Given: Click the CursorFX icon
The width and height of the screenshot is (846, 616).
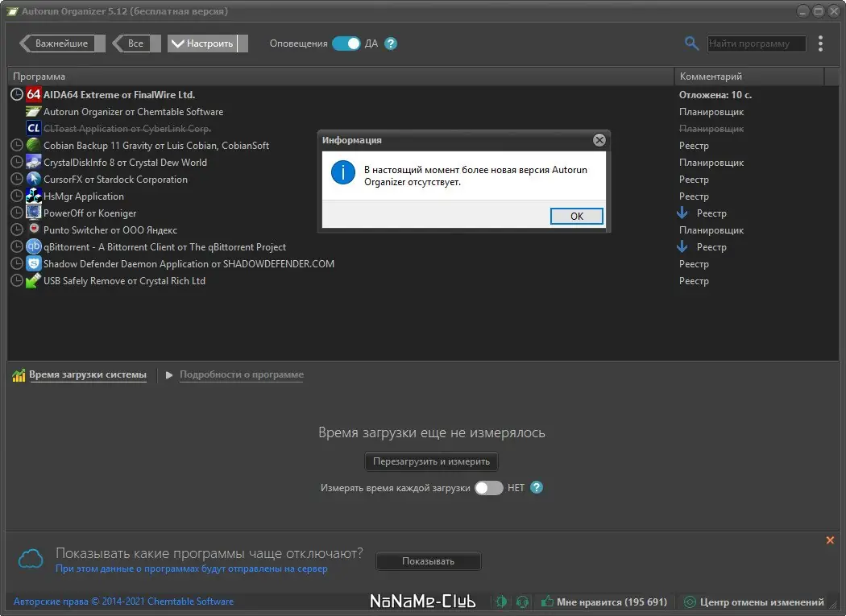Looking at the screenshot, I should click(34, 179).
